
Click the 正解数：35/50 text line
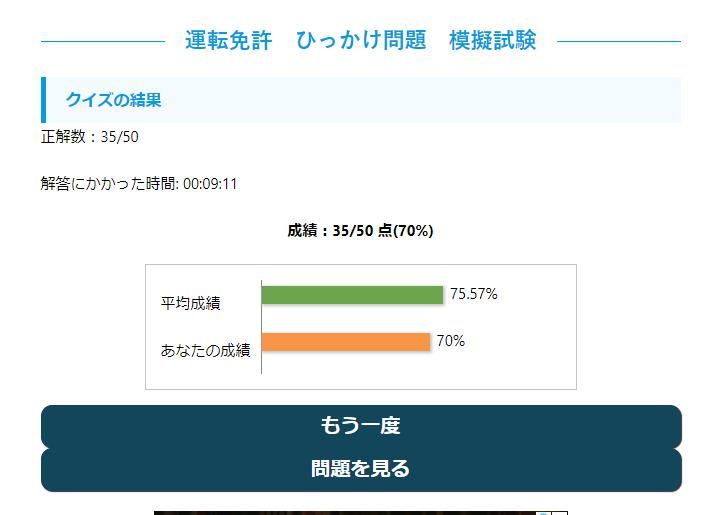[90, 137]
